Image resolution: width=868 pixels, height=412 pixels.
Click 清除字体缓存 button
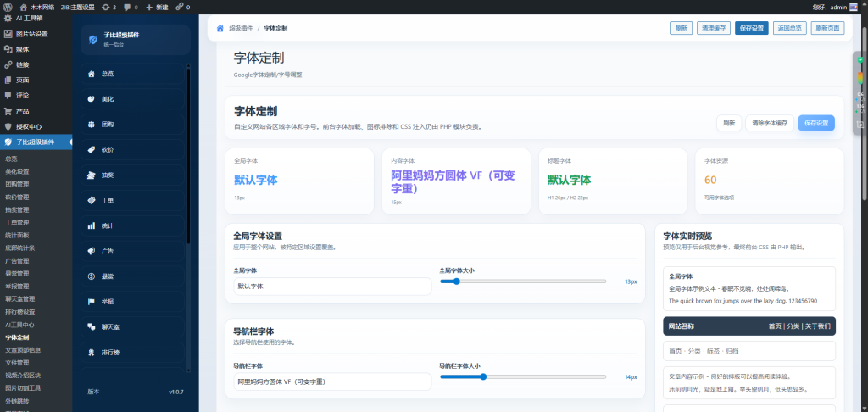tap(770, 123)
